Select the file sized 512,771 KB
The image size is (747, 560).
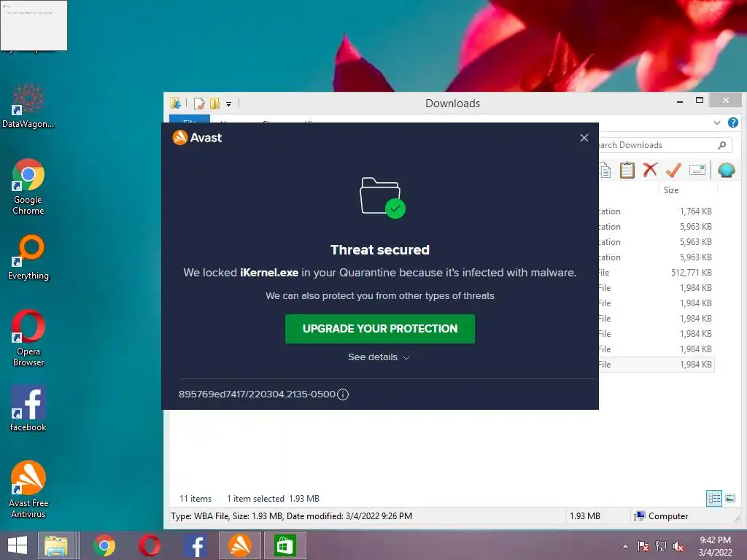[x=657, y=273]
